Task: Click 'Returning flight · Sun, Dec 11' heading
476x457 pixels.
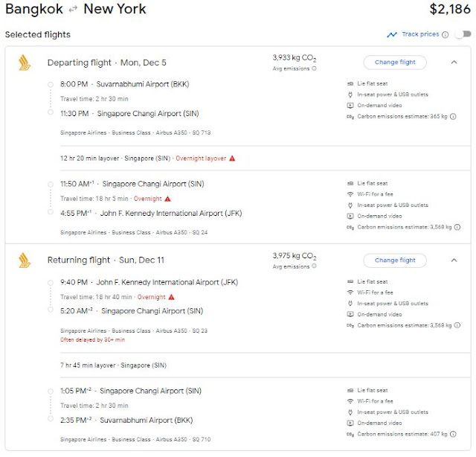Action: point(106,260)
